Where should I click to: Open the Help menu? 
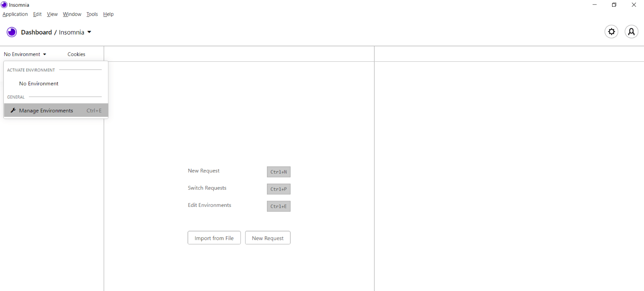pyautogui.click(x=108, y=14)
